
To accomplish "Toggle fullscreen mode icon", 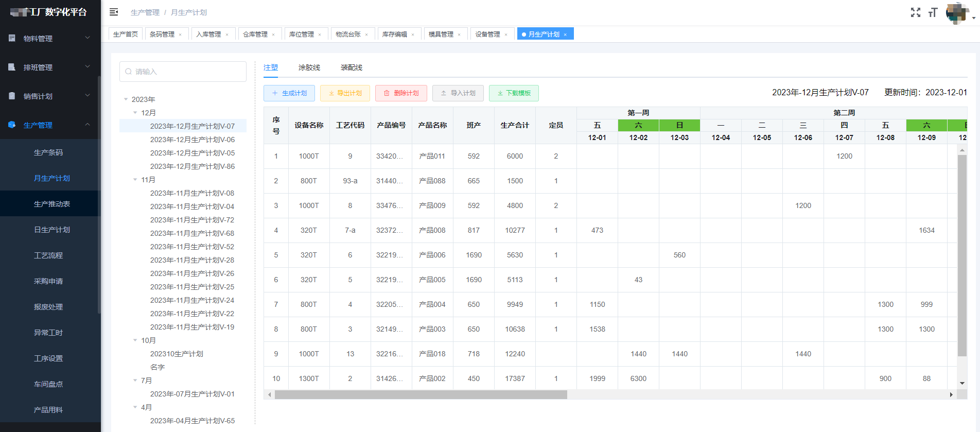I will click(915, 12).
